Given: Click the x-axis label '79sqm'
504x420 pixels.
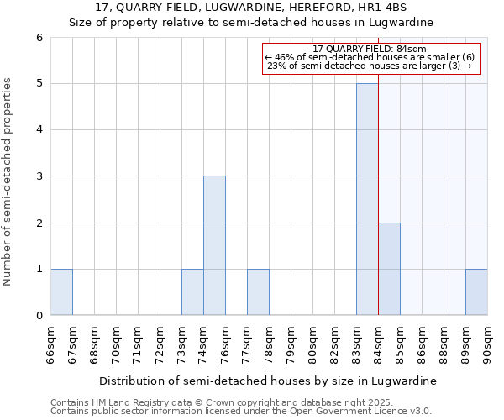Looking at the screenshot, I should click(291, 345).
